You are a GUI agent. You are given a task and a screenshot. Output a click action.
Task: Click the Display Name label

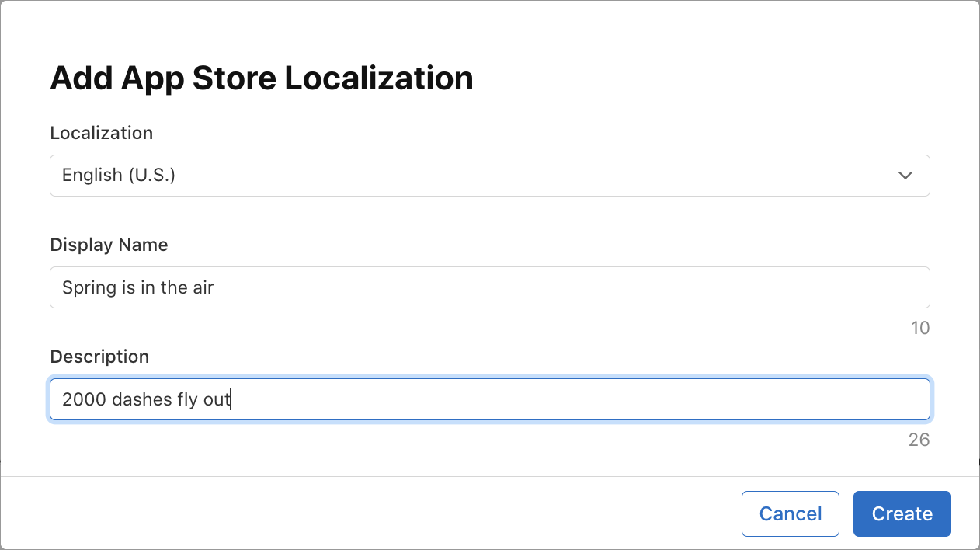tap(109, 245)
